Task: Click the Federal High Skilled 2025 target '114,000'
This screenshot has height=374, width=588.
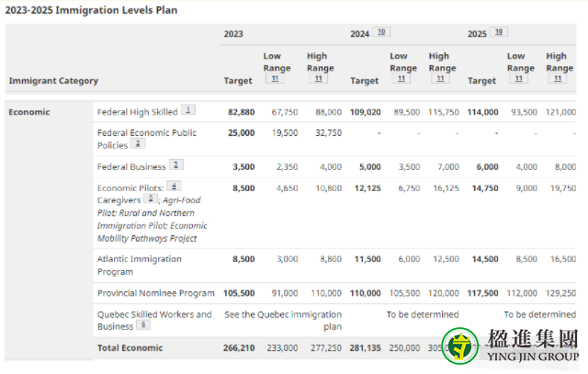Action: (x=482, y=112)
